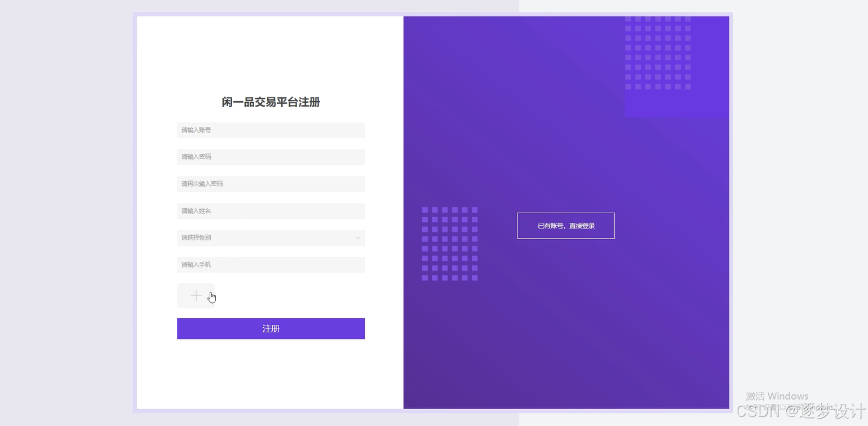
Task: Click the 请输入手机 phone input field
Action: click(271, 265)
